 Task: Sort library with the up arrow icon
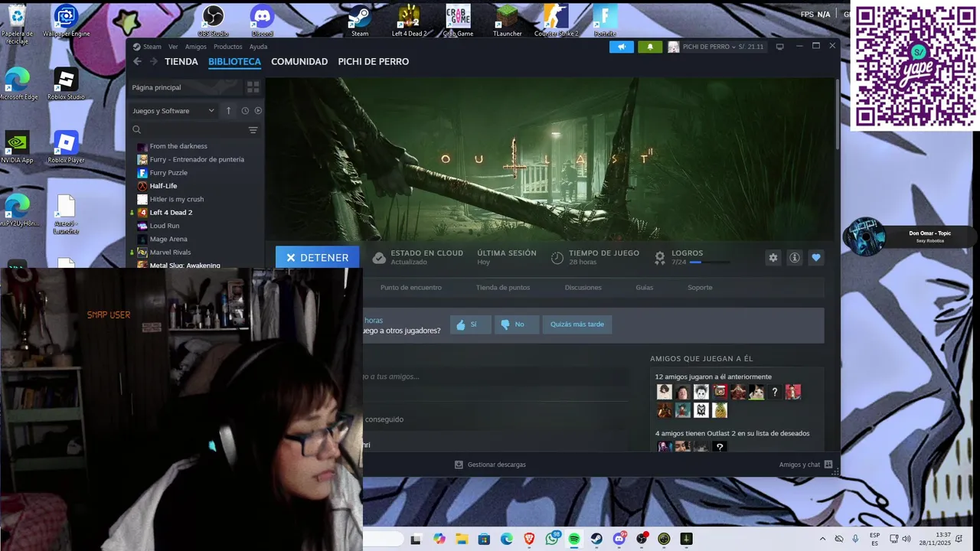[228, 111]
